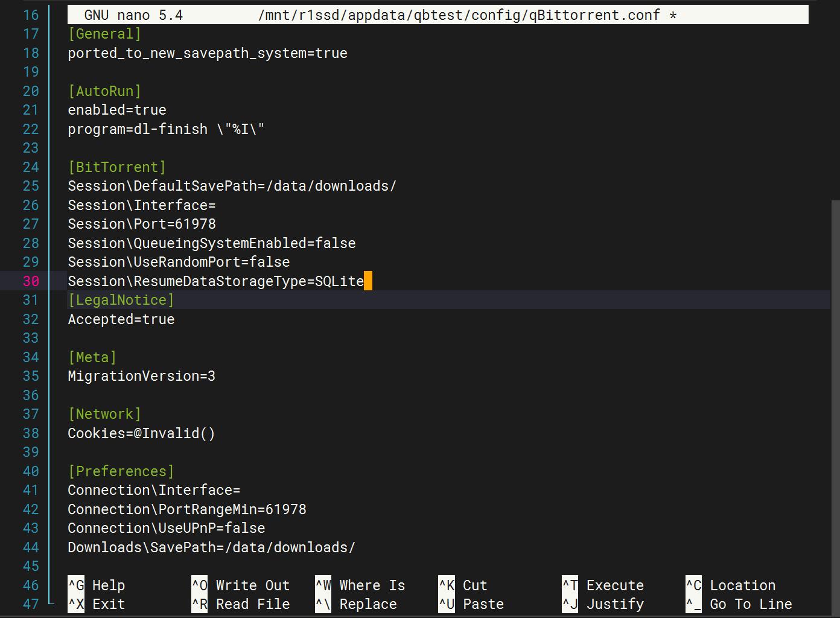
Task: Click the ^T Execute shortcut label
Action: [x=603, y=585]
